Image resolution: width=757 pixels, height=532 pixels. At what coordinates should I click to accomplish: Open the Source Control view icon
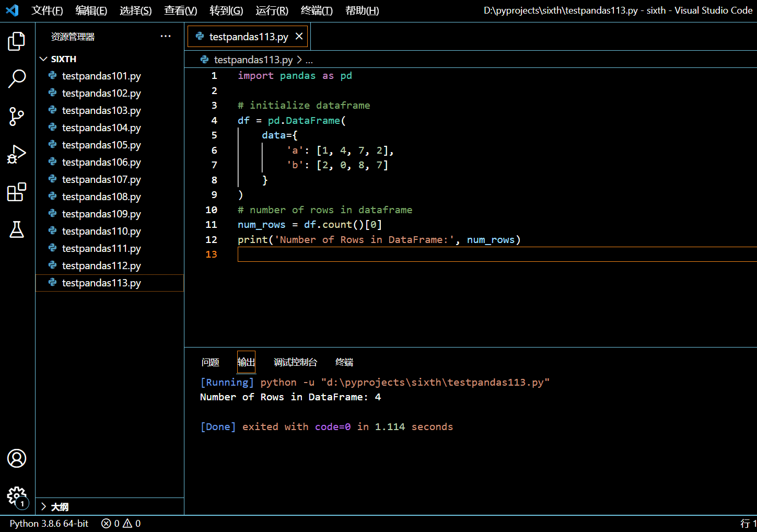click(17, 117)
